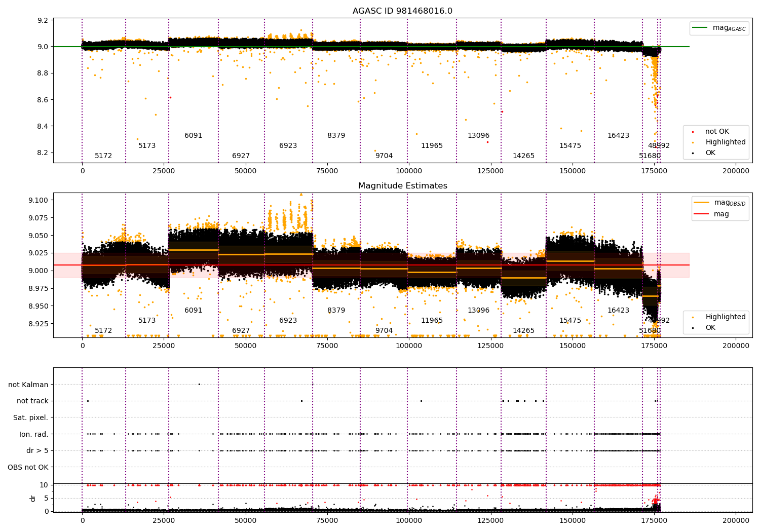This screenshot has height=532, width=760.
Task: Click the 8.8 y-axis tick label
Action: tap(43, 73)
